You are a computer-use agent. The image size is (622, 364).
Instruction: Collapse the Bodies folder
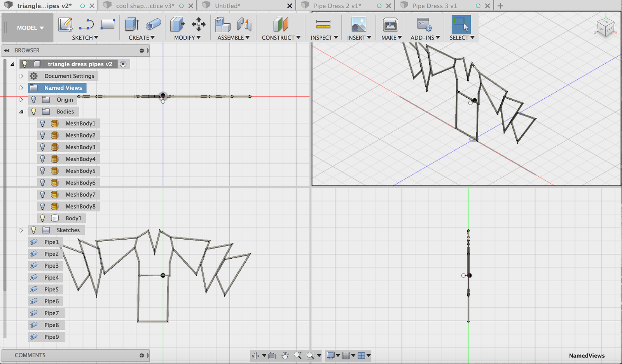tap(21, 112)
